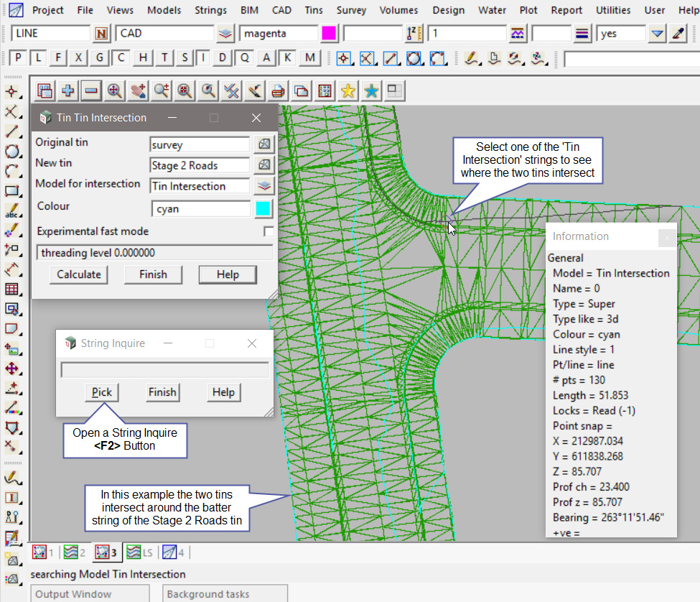This screenshot has width=700, height=602.
Task: Click the printer icon in view toolbar
Action: coord(278,91)
